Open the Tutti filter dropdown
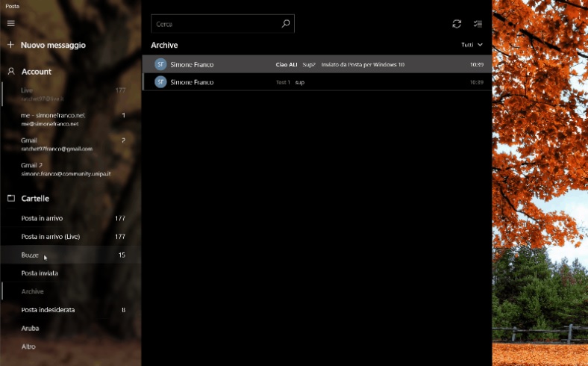This screenshot has height=366, width=588. (x=472, y=45)
